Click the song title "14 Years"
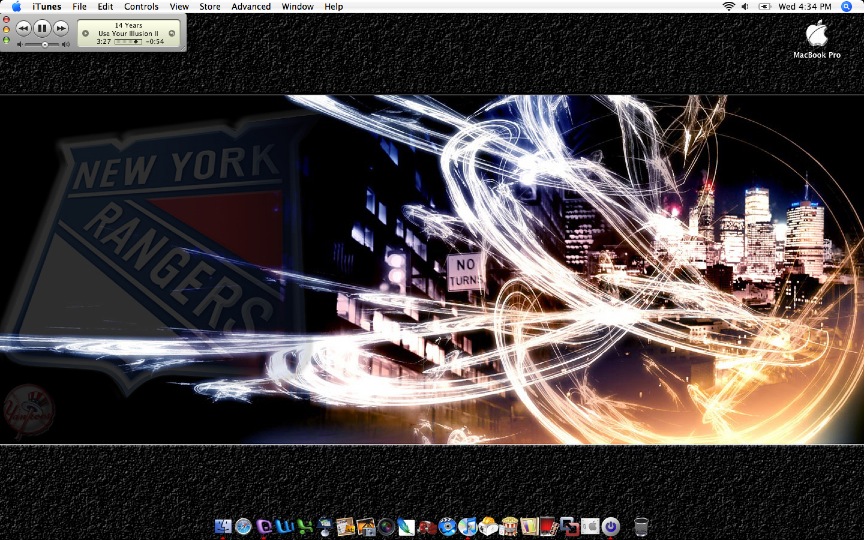 129,25
